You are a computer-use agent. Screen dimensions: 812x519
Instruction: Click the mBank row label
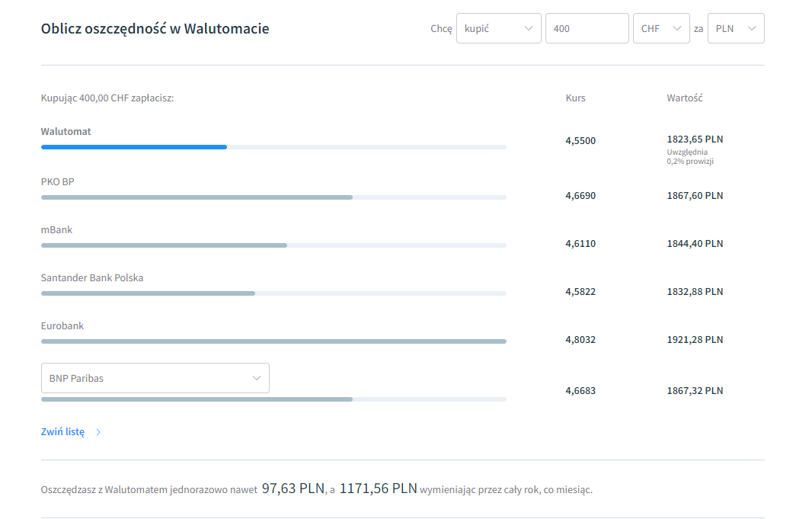(56, 230)
